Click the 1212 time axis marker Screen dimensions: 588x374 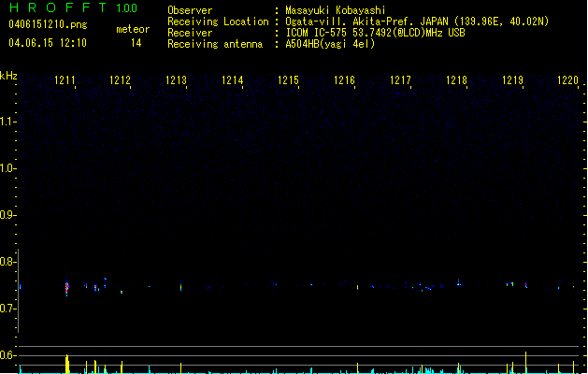[x=120, y=80]
